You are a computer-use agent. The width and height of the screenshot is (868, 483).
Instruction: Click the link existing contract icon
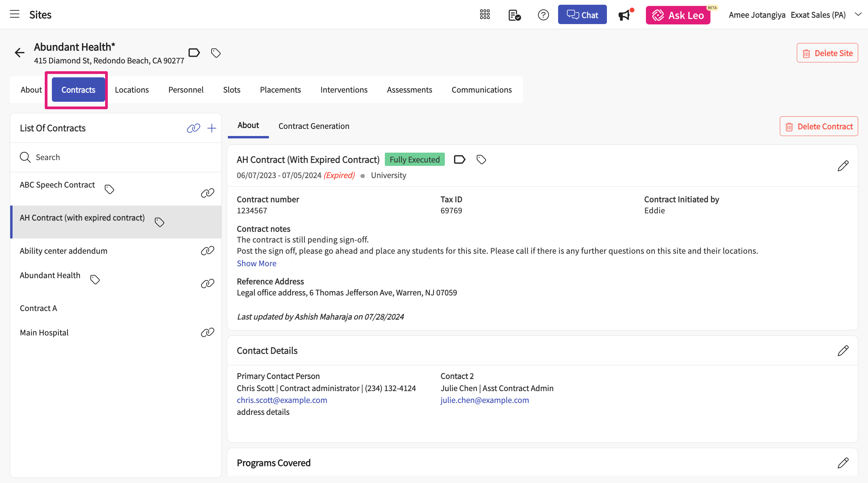point(193,128)
